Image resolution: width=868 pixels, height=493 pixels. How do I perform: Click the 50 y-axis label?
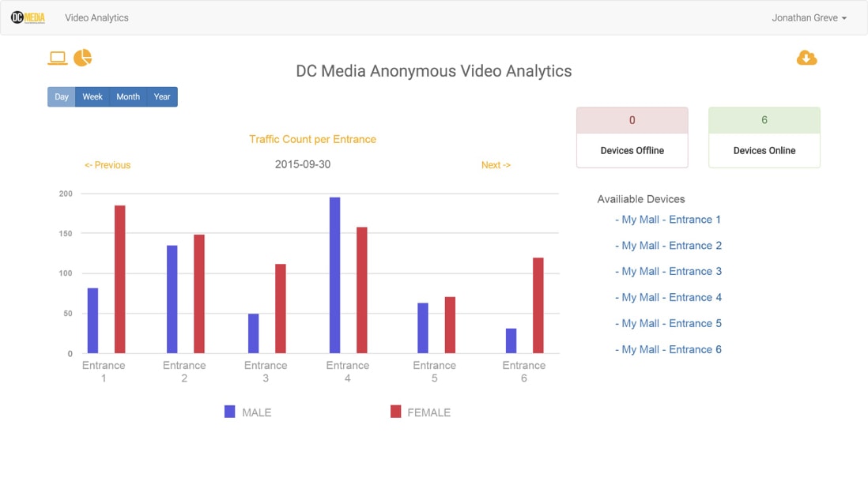pyautogui.click(x=67, y=313)
